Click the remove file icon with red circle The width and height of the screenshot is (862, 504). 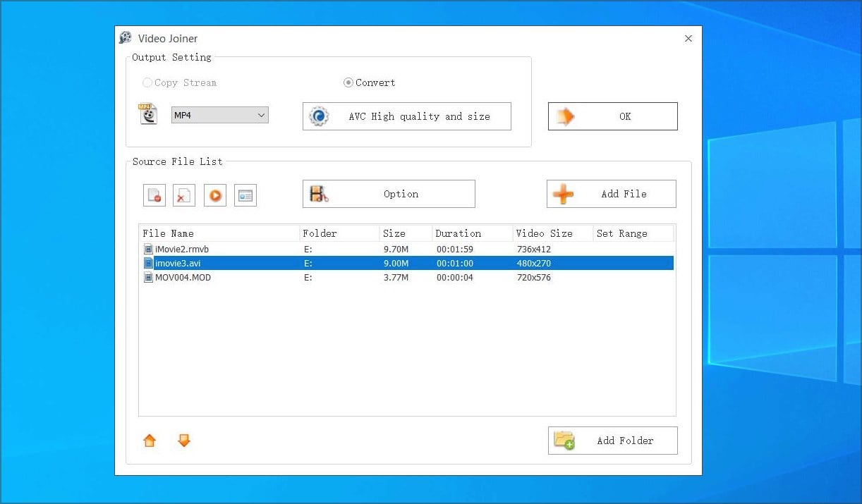154,195
